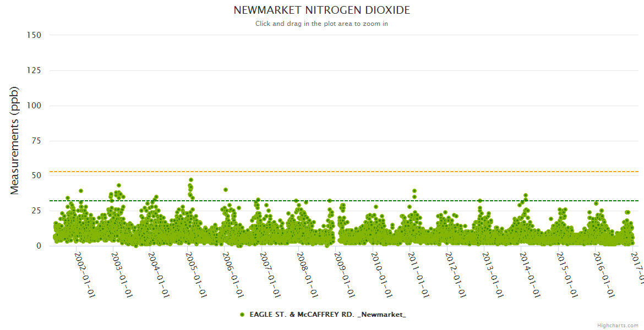Select the isolated 39 ppb point near 2002

(x=81, y=191)
